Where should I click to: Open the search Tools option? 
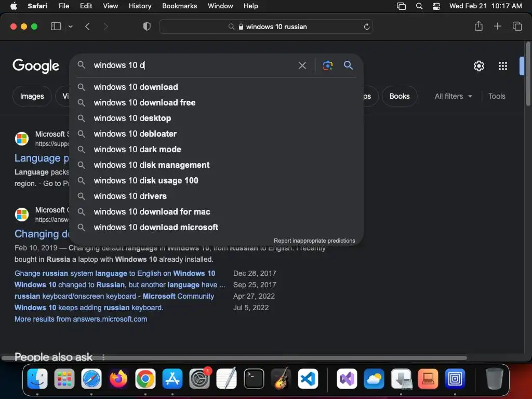(497, 96)
